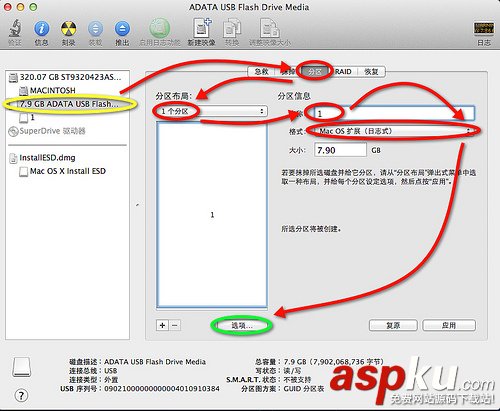This screenshot has width=500, height=411.
Task: Click the partition name input field
Action: 394,113
